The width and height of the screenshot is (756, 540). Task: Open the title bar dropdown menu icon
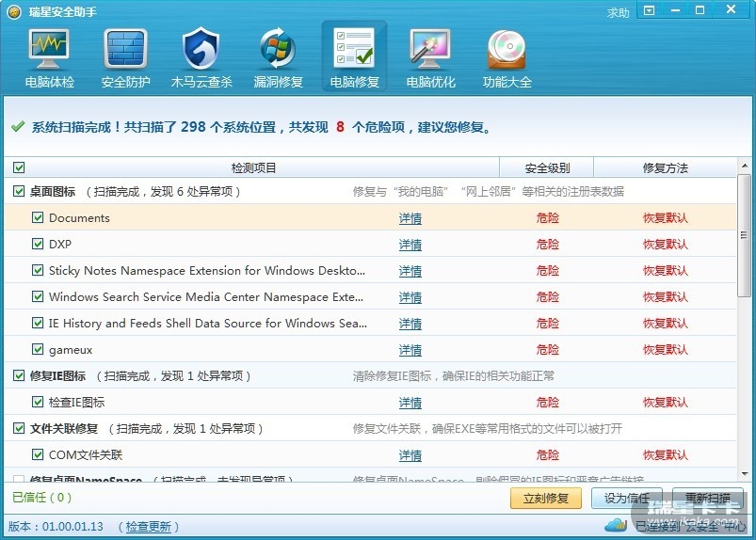650,10
